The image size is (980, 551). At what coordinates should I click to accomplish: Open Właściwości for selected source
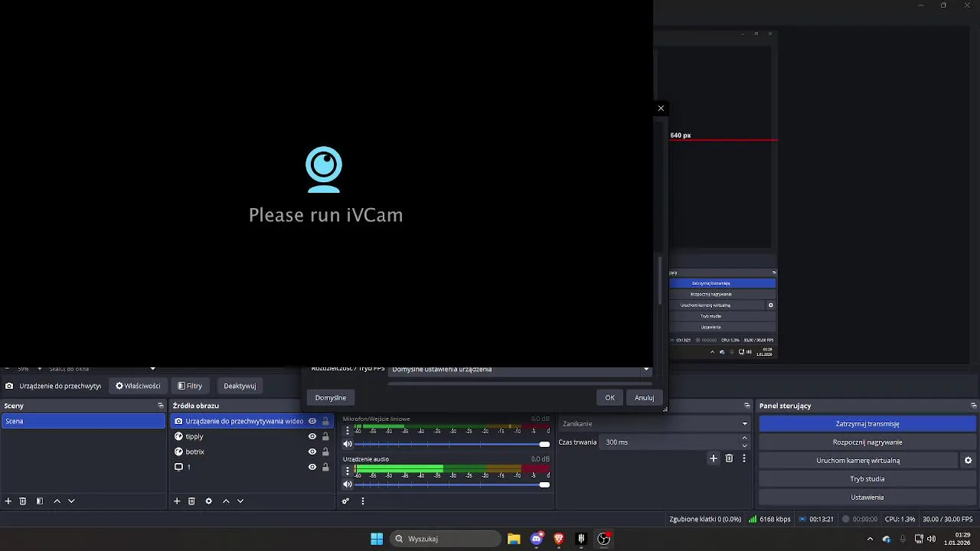click(138, 386)
